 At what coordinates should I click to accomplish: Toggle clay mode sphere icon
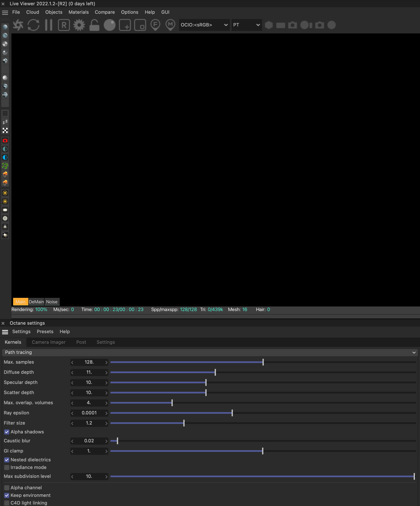click(x=109, y=25)
